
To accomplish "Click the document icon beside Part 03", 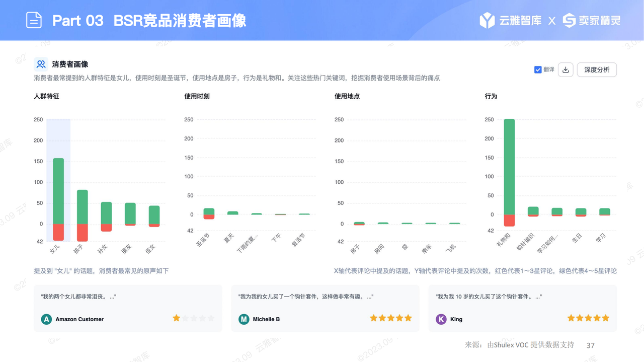I will [34, 20].
